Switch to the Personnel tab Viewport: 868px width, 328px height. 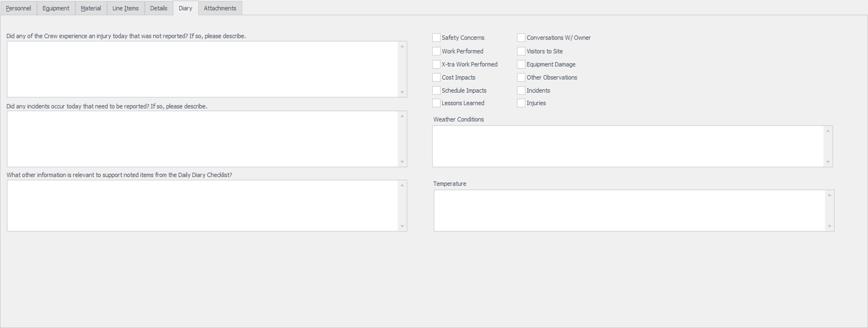click(19, 8)
